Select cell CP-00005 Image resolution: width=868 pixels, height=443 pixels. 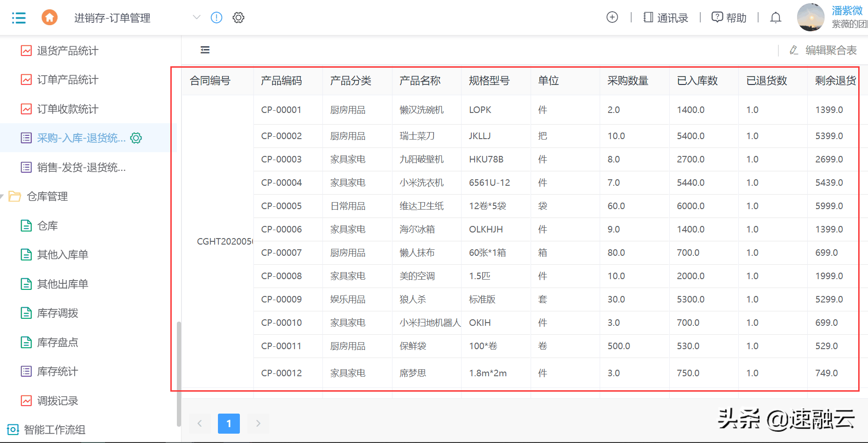(x=281, y=206)
